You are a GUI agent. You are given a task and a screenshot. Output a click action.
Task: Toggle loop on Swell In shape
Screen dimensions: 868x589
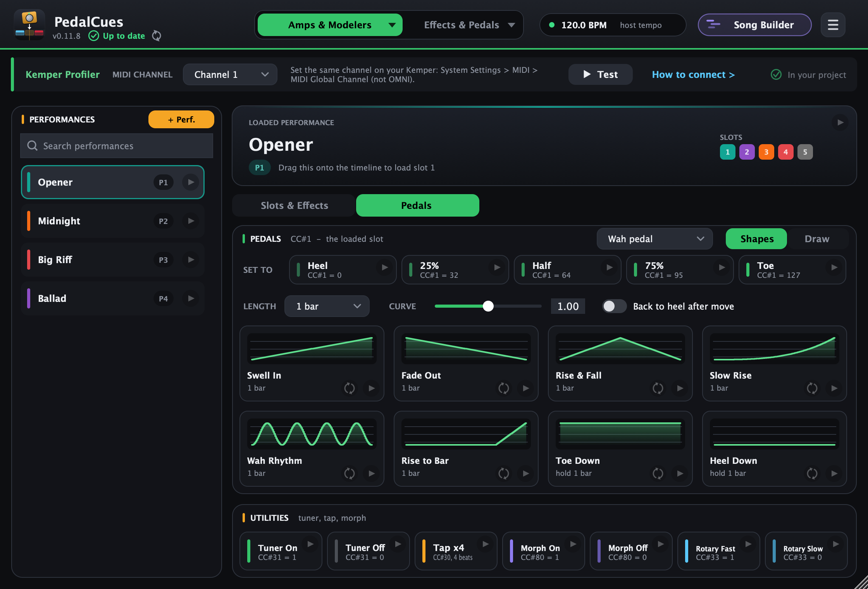pyautogui.click(x=350, y=388)
